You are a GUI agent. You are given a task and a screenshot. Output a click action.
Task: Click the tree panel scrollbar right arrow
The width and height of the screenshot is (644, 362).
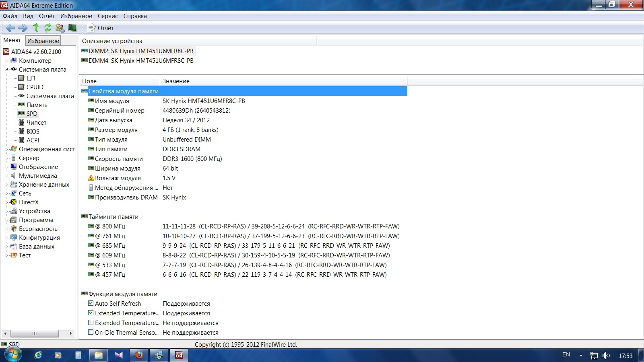pyautogui.click(x=71, y=333)
